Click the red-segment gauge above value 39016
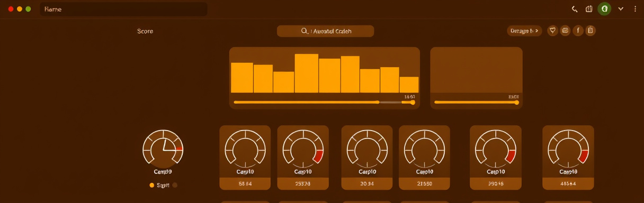Screen dimensions: 644x203 coord(496,148)
